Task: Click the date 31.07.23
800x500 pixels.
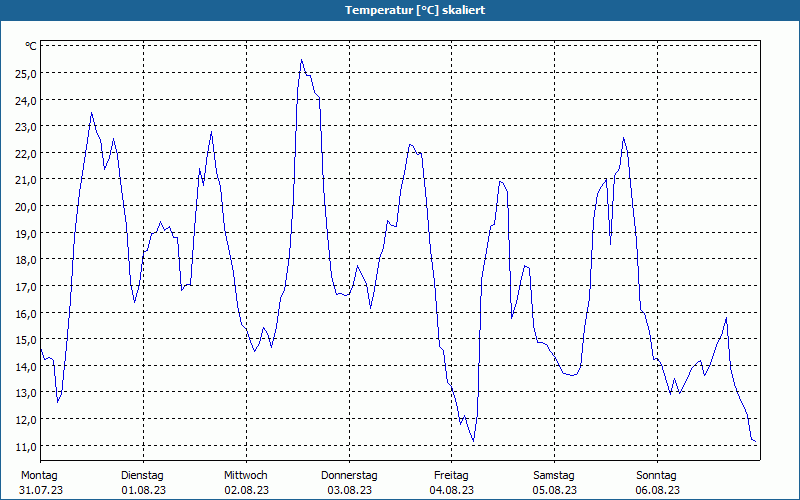Action: 41,490
